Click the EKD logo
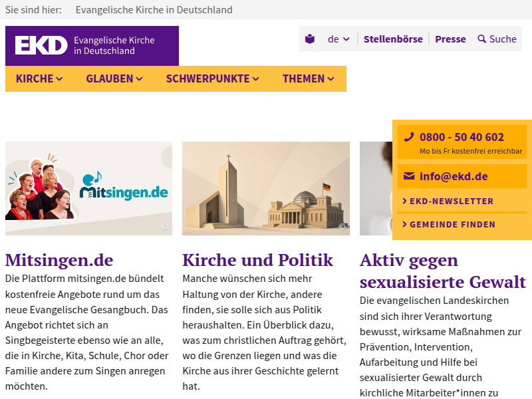This screenshot has height=399, width=532. [x=92, y=46]
